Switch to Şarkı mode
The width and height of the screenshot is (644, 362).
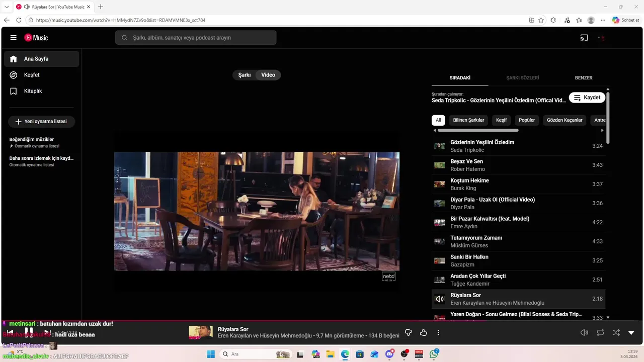coord(245,75)
